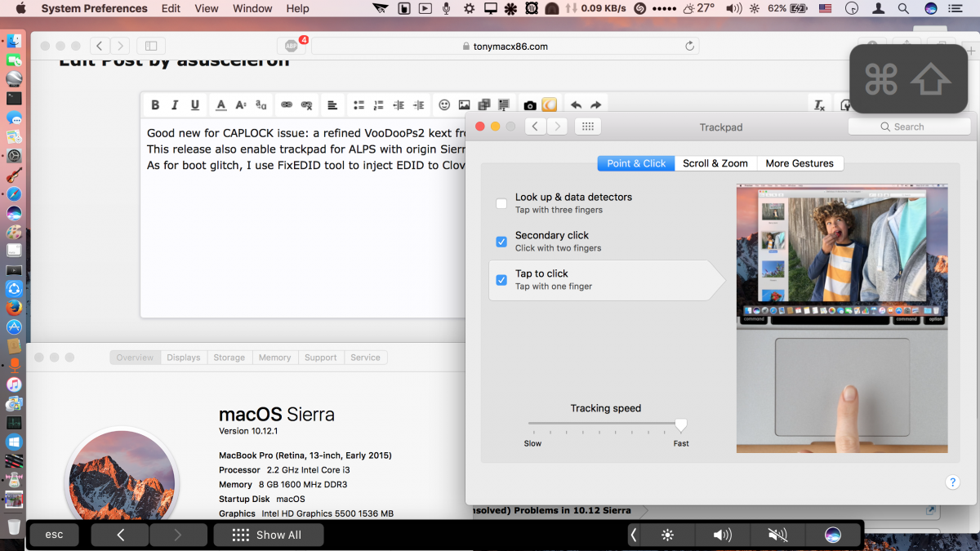The height and width of the screenshot is (551, 980).
Task: Show all preferences using grid button
Action: click(x=588, y=127)
